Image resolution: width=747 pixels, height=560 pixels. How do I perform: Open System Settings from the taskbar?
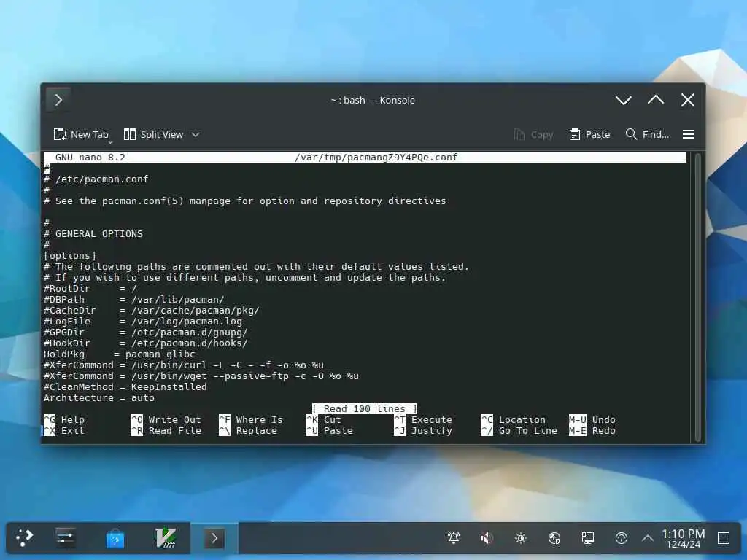pyautogui.click(x=65, y=538)
